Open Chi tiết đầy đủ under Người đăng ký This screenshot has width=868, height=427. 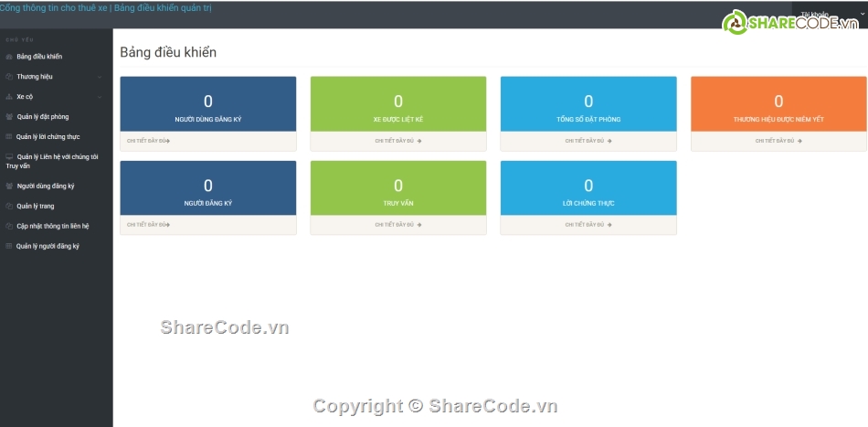coord(148,225)
